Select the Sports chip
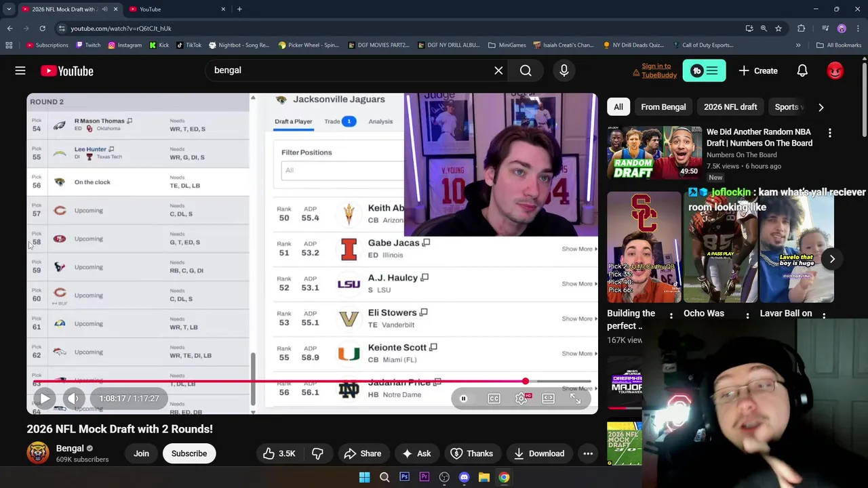 (x=788, y=107)
